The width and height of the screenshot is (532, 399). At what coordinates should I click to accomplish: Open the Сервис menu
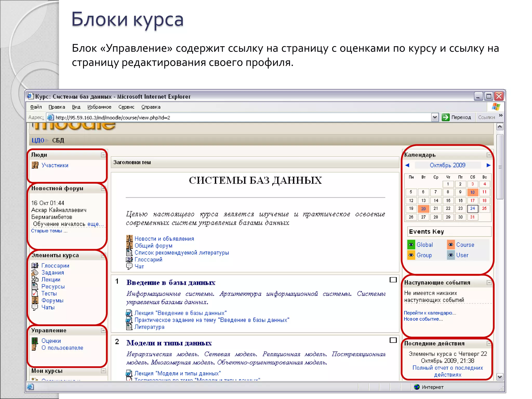pyautogui.click(x=126, y=107)
